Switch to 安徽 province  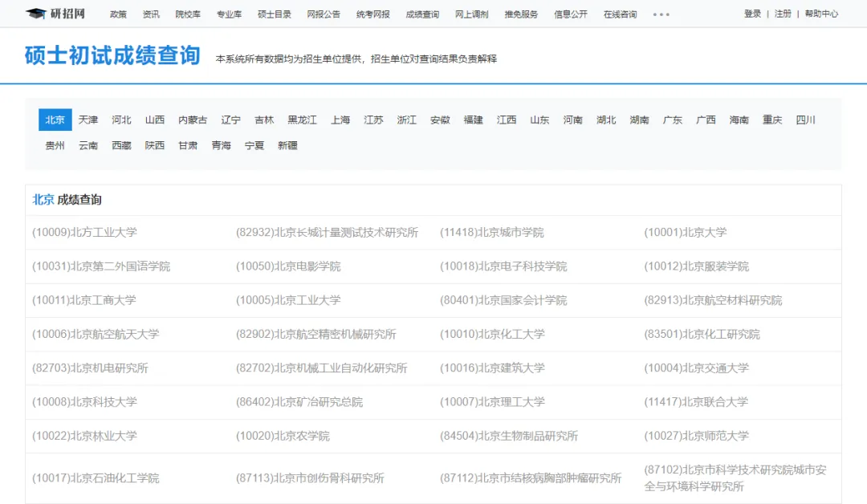pos(440,120)
